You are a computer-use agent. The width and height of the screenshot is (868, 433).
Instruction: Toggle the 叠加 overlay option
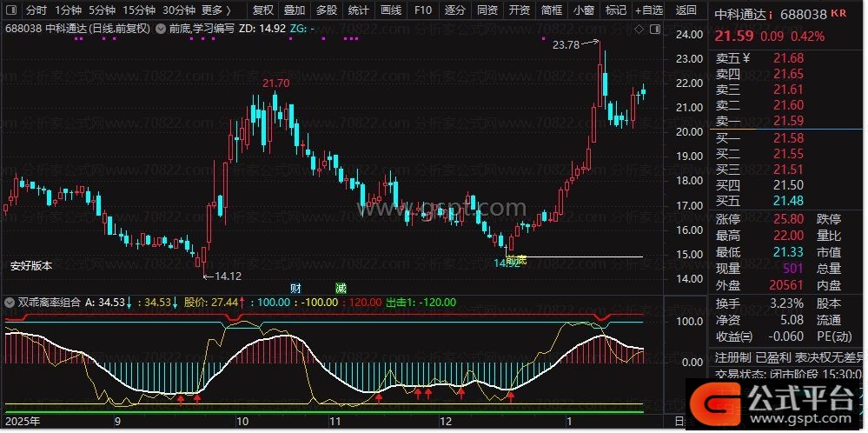295,10
